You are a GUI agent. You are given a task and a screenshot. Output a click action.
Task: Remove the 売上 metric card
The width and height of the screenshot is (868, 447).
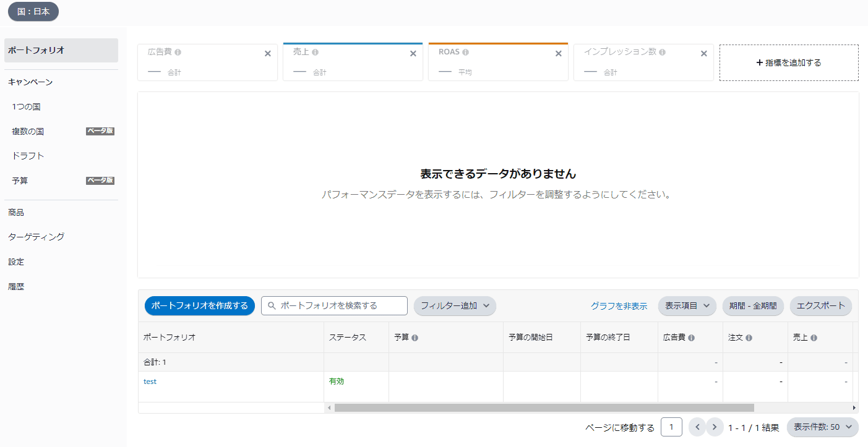click(413, 54)
